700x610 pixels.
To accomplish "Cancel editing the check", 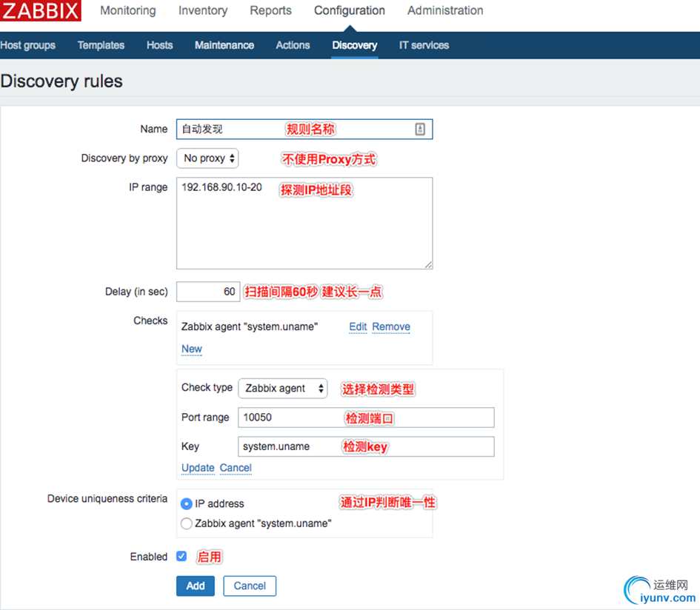I will [x=236, y=468].
